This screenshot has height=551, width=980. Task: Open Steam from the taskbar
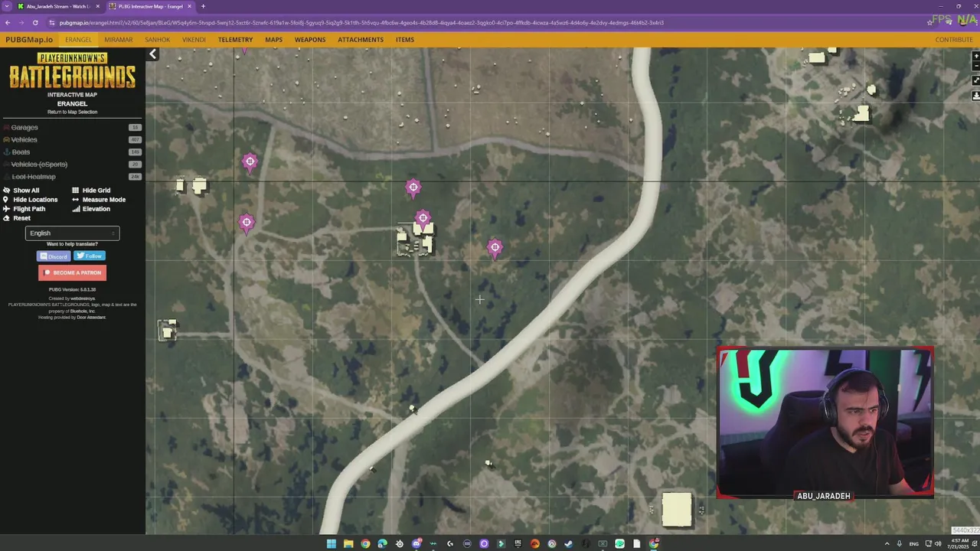[x=568, y=544]
